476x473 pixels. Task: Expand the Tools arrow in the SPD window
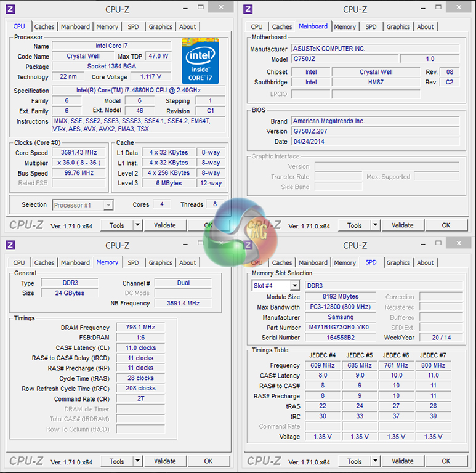(375, 461)
